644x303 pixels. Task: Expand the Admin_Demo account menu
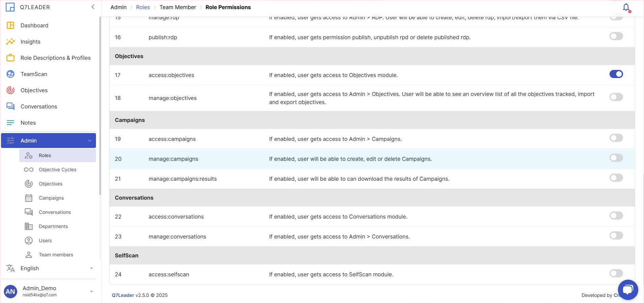point(91,291)
